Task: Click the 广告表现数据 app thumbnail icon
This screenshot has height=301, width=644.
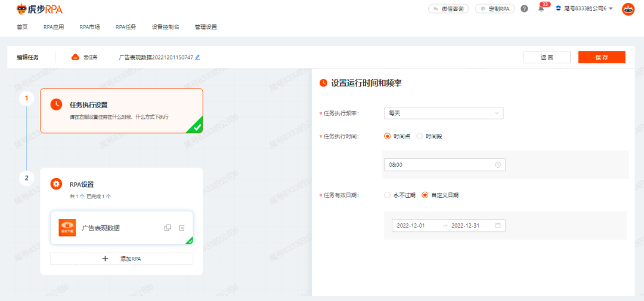Action: click(x=67, y=228)
